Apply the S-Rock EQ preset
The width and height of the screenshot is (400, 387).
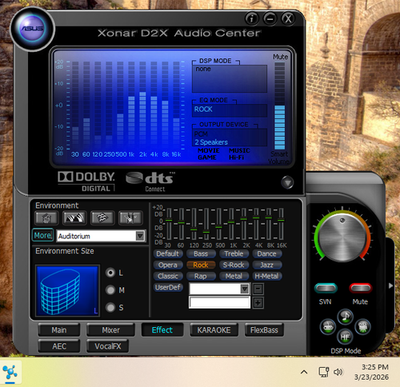234,265
